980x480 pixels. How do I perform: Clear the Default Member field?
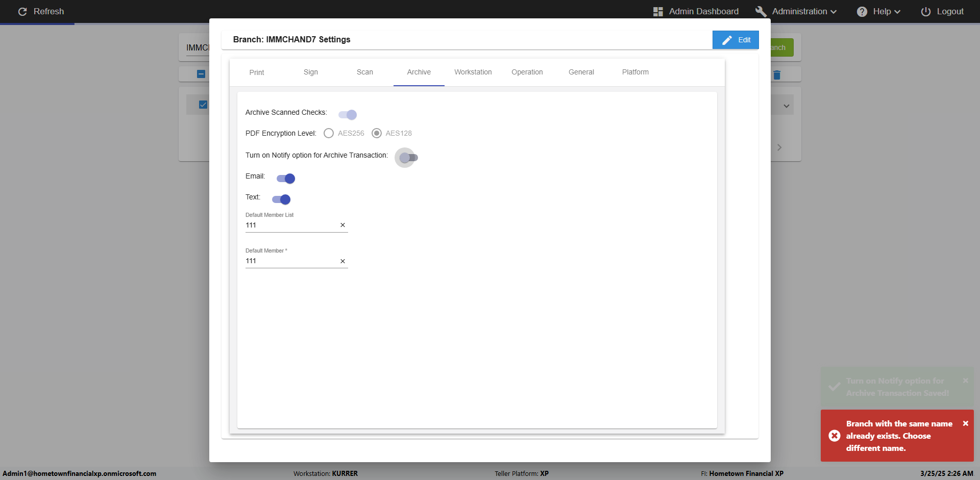(x=342, y=261)
